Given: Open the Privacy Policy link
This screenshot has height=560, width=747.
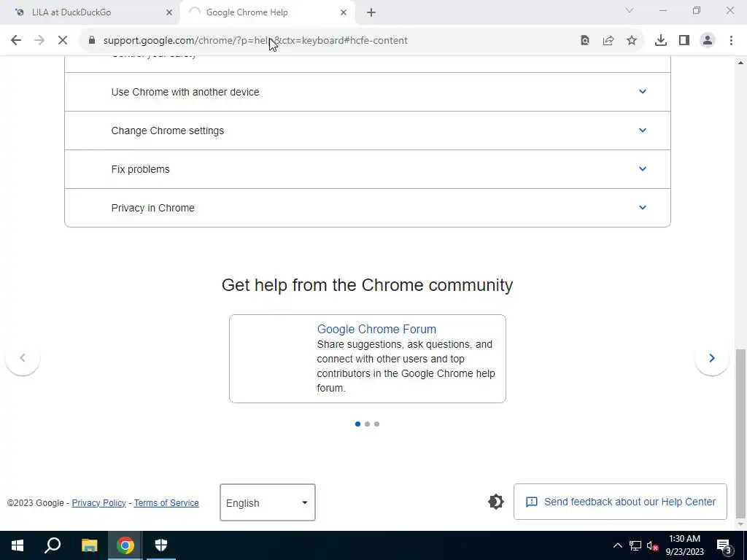Looking at the screenshot, I should coord(98,503).
